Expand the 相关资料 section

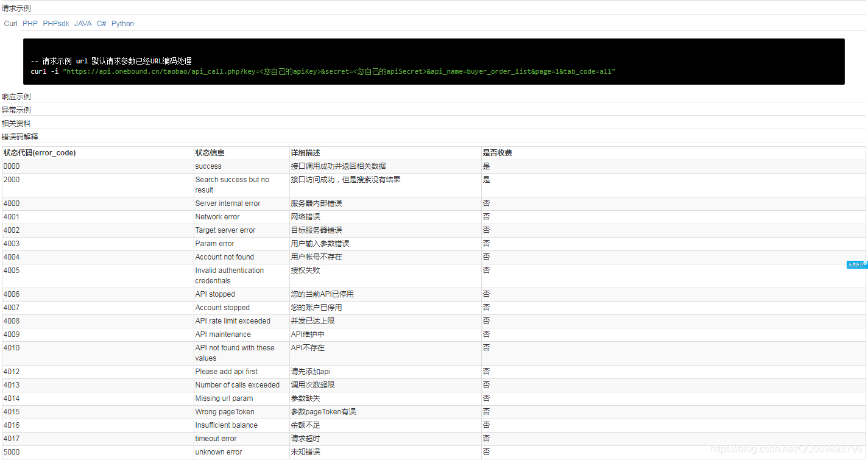16,124
